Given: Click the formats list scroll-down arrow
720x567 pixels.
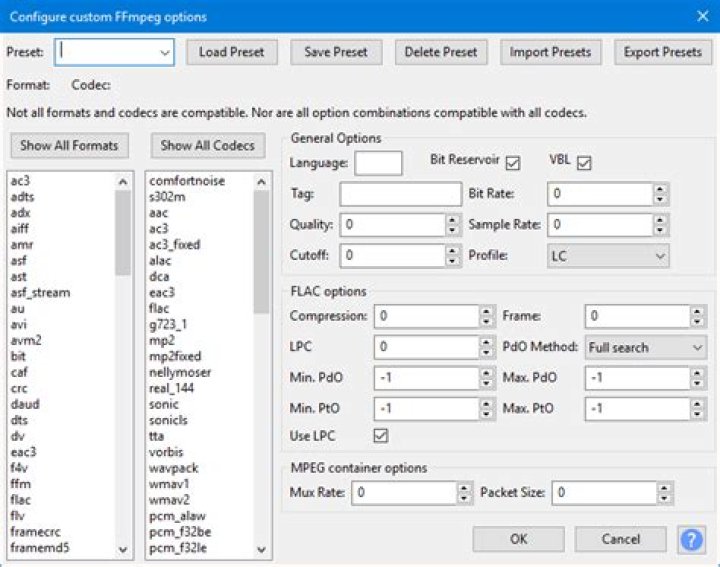Looking at the screenshot, I should pyautogui.click(x=123, y=549).
